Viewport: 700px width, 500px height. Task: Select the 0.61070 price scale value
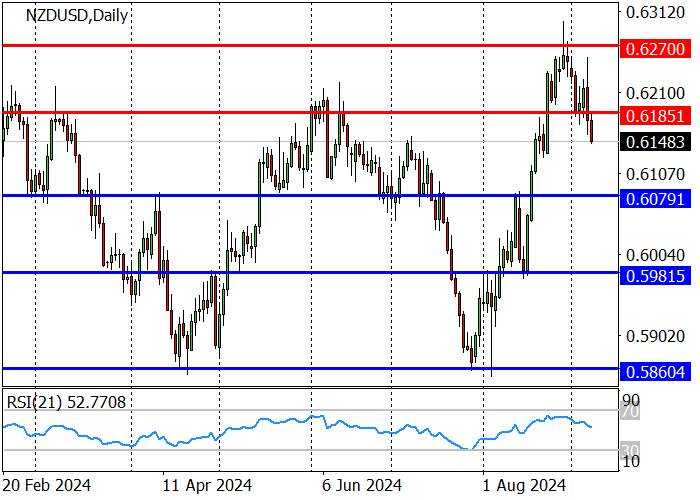[x=655, y=174]
